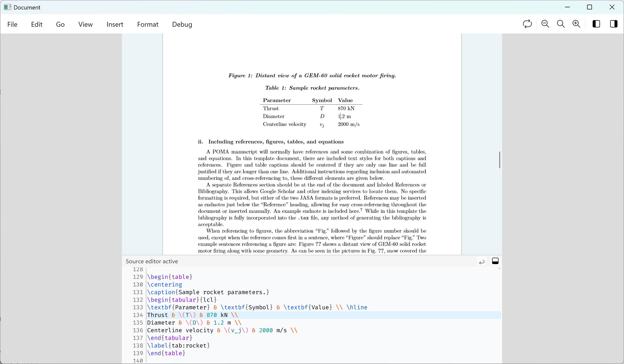Expand the Go menu
Image resolution: width=624 pixels, height=364 pixels.
[x=60, y=24]
